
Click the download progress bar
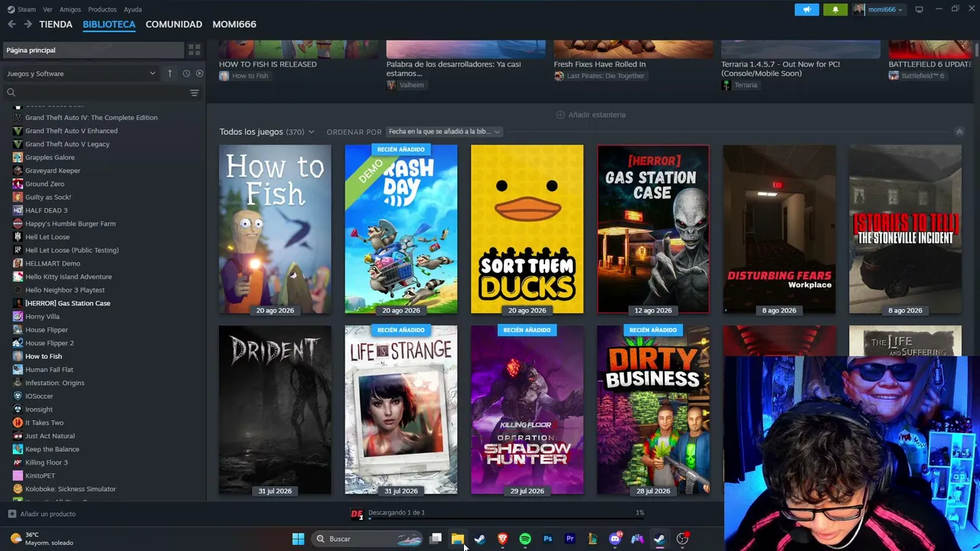pos(506,518)
